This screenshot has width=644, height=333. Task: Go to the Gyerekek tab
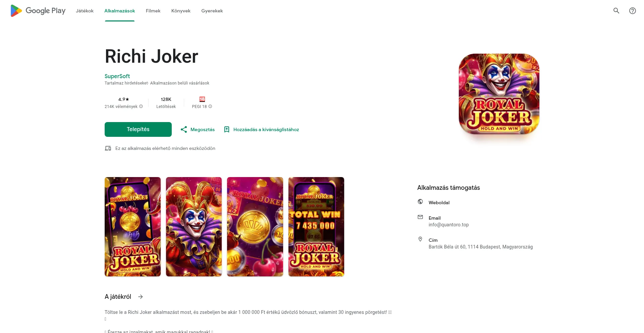(212, 11)
